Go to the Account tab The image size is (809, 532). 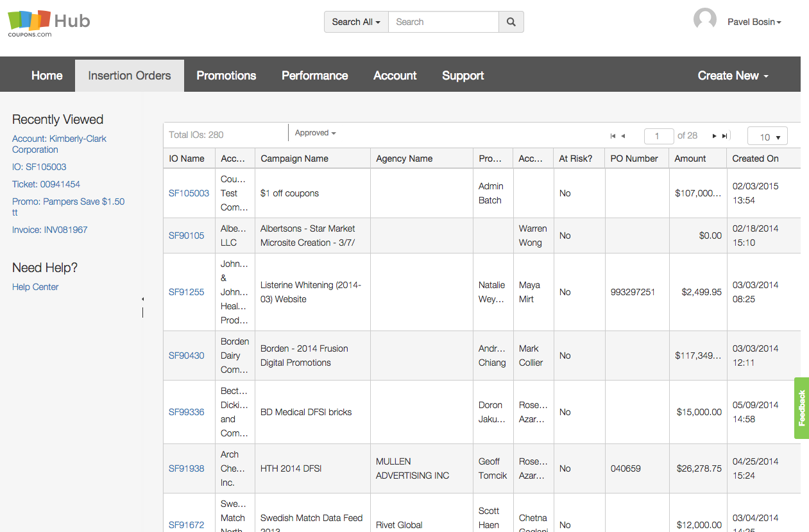pos(395,76)
